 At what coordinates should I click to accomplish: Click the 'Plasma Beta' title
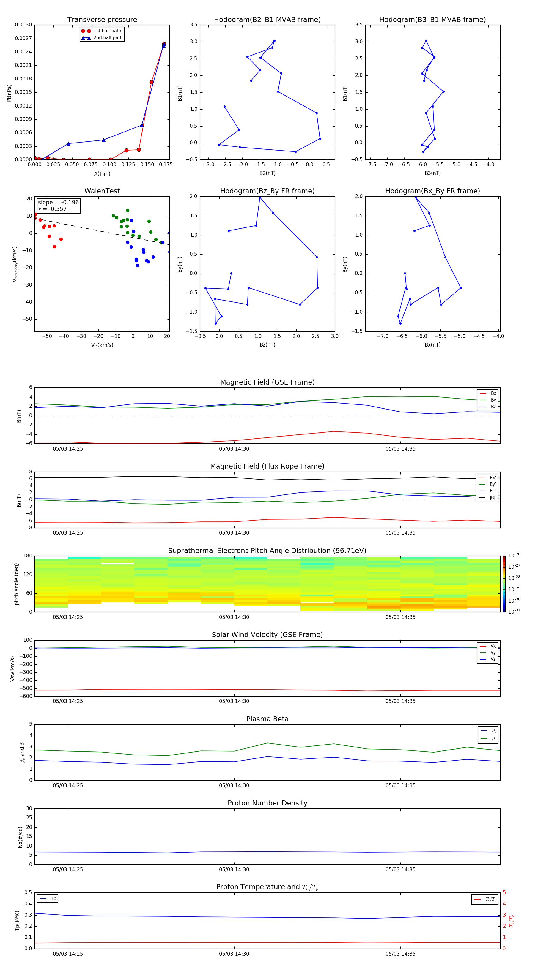click(x=267, y=719)
